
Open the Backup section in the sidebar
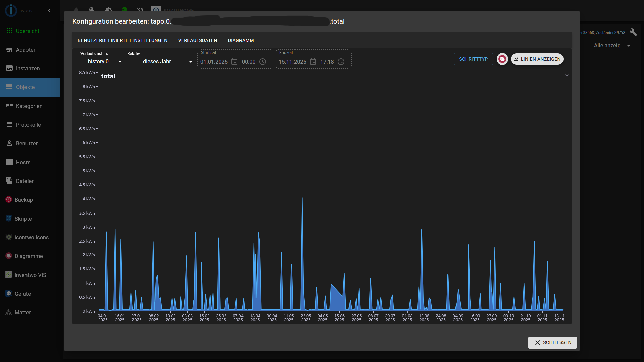[x=23, y=200]
